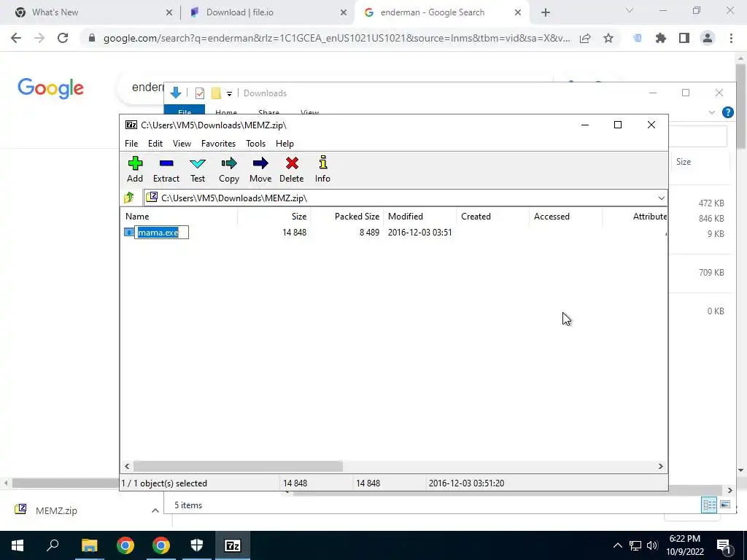Screen dimensions: 747x560
Task: Open Chrome profile avatar
Action: click(708, 38)
